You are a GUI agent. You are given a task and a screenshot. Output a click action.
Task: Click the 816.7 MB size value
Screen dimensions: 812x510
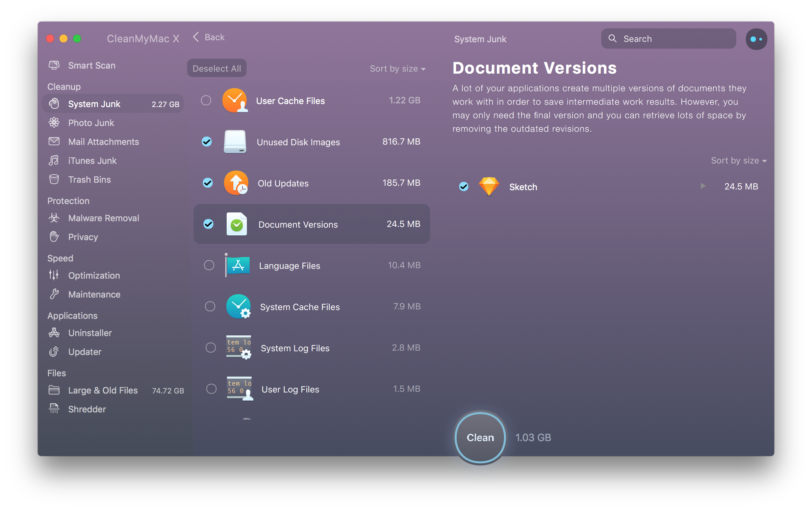click(401, 142)
